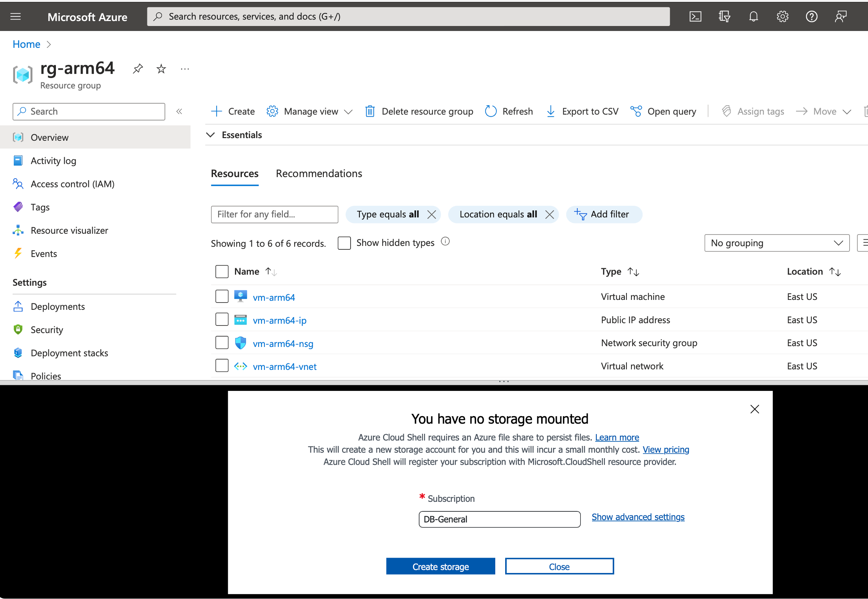Screen dimensions: 868x599
Task: Check the vm-arm64-ip resource checkbox
Action: (221, 320)
